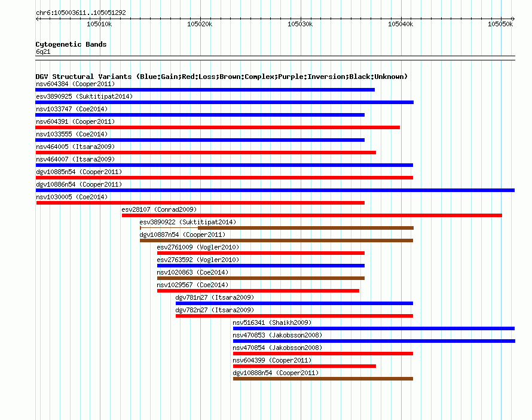
Task: Click the chr6:105003611..105051292 coordinates label
Action: 81,13
